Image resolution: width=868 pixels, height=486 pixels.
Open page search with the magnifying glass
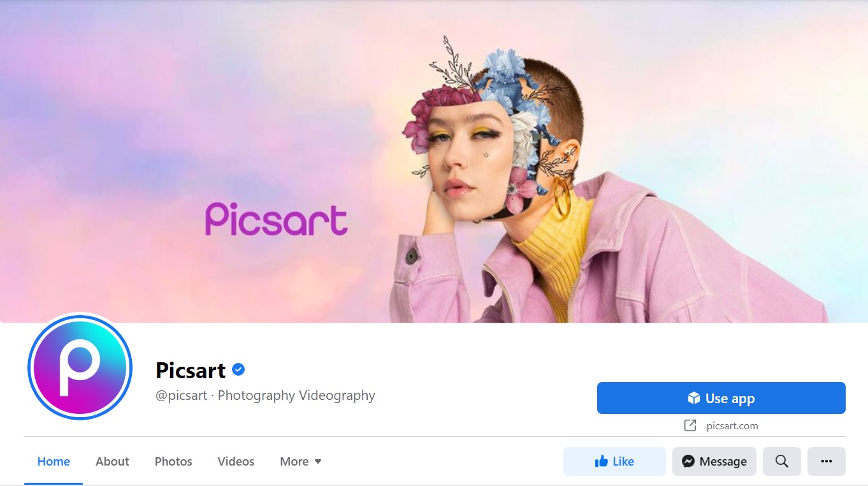(782, 461)
